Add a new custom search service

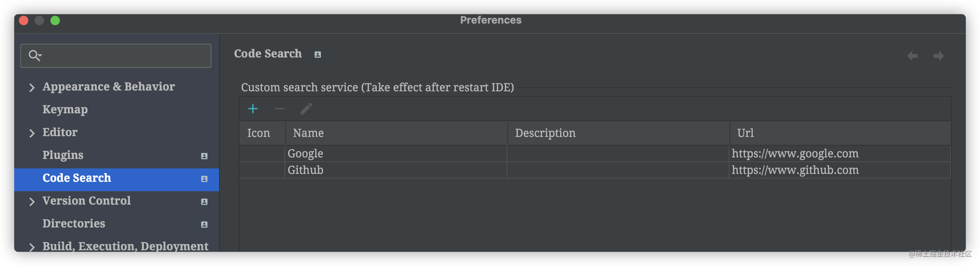[x=253, y=108]
